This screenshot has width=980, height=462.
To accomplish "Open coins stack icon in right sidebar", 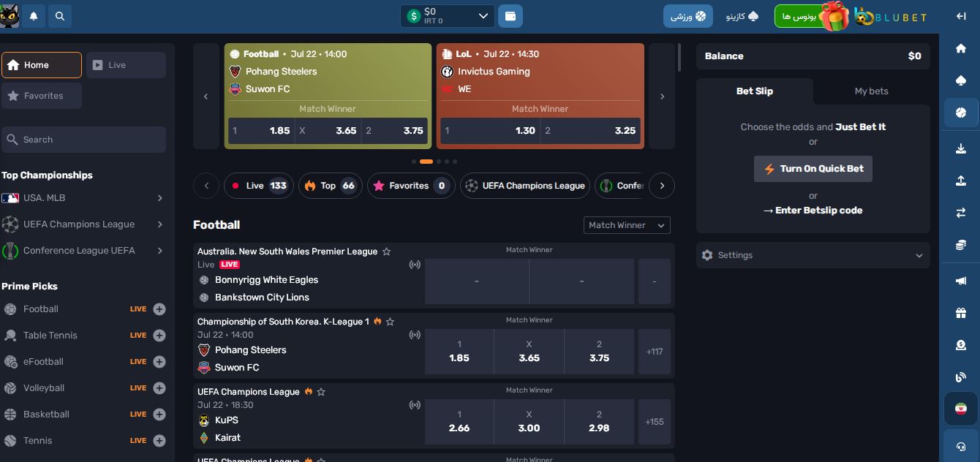I will (961, 245).
